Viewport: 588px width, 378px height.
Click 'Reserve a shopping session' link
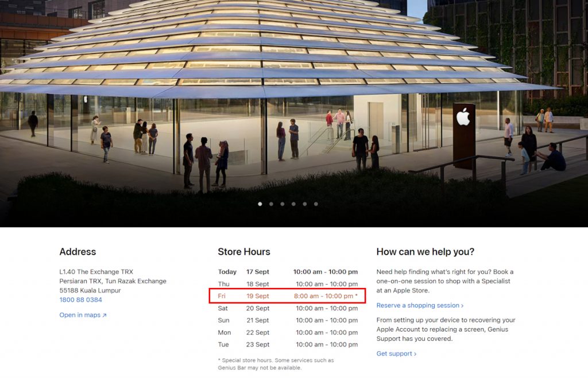point(420,306)
